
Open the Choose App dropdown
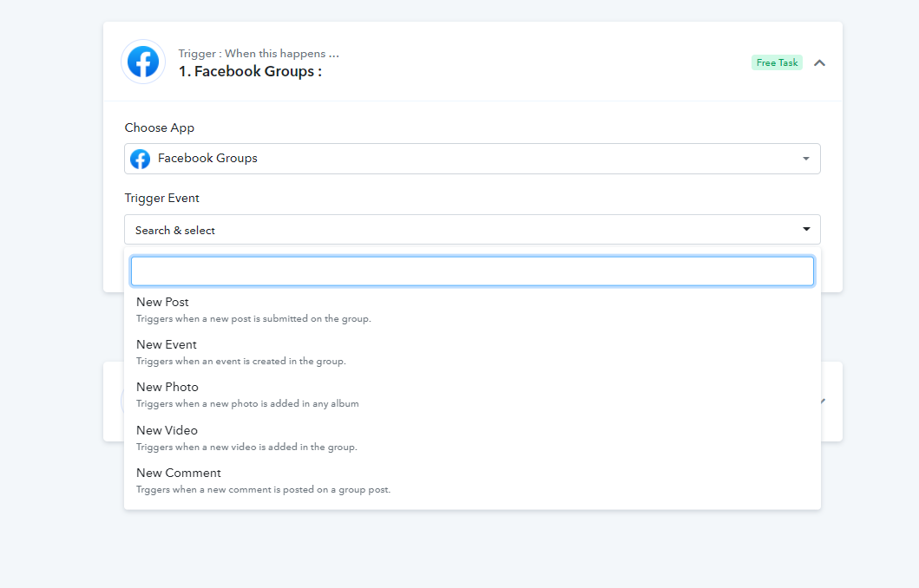tap(472, 159)
